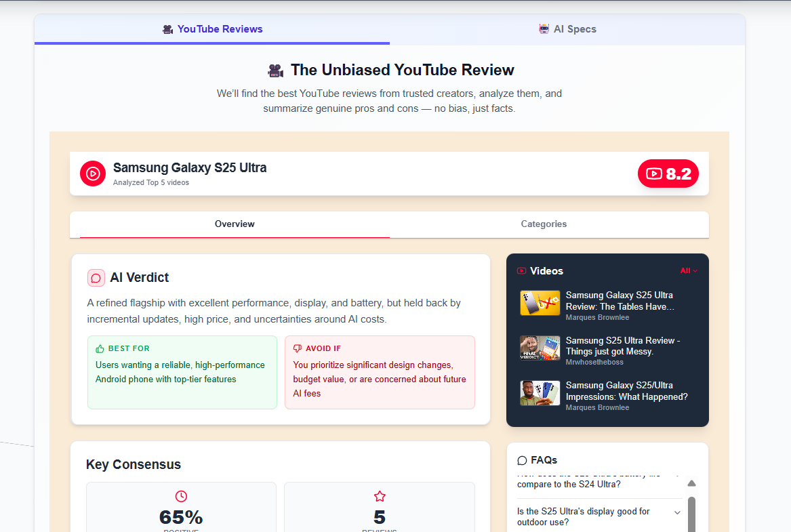This screenshot has width=791, height=532.
Task: Click the camera icon beside Unbiased YouTube Review heading
Action: click(276, 70)
